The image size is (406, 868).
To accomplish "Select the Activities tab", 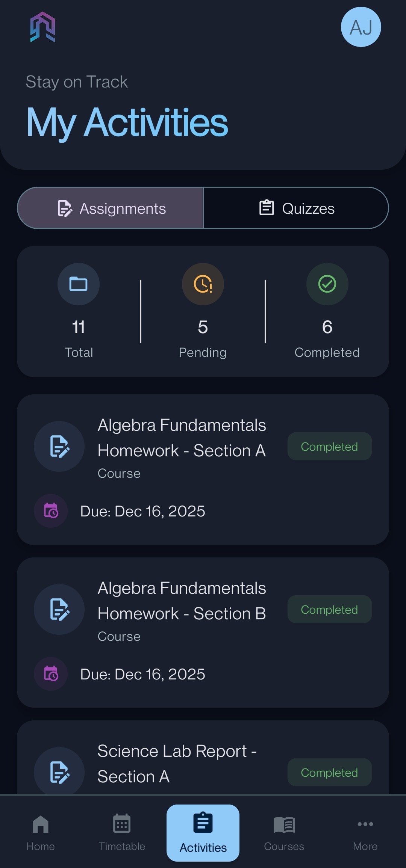I will 203,832.
